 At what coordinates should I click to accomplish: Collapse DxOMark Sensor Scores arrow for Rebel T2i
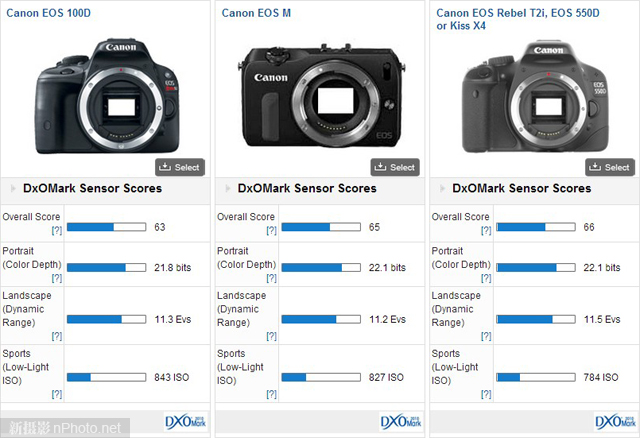point(442,188)
